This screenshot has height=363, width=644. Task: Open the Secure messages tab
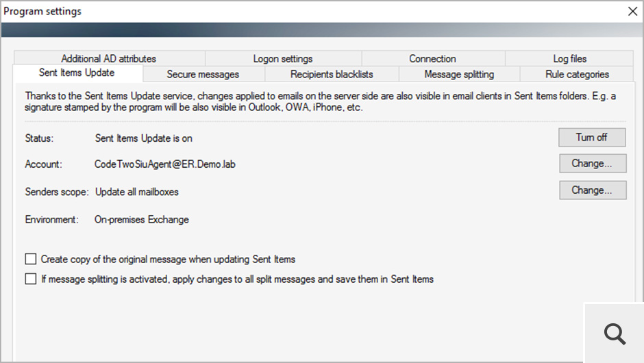tap(203, 74)
